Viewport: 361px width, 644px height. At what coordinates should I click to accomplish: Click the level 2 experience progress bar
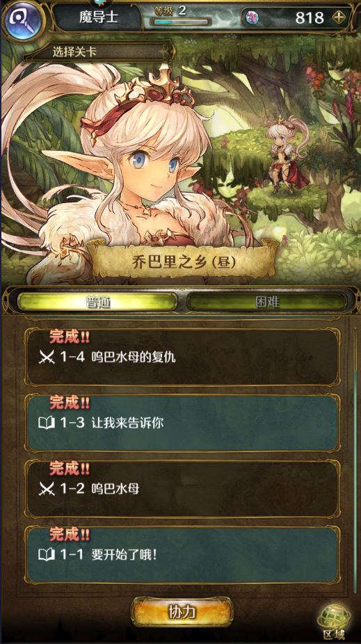[x=181, y=22]
